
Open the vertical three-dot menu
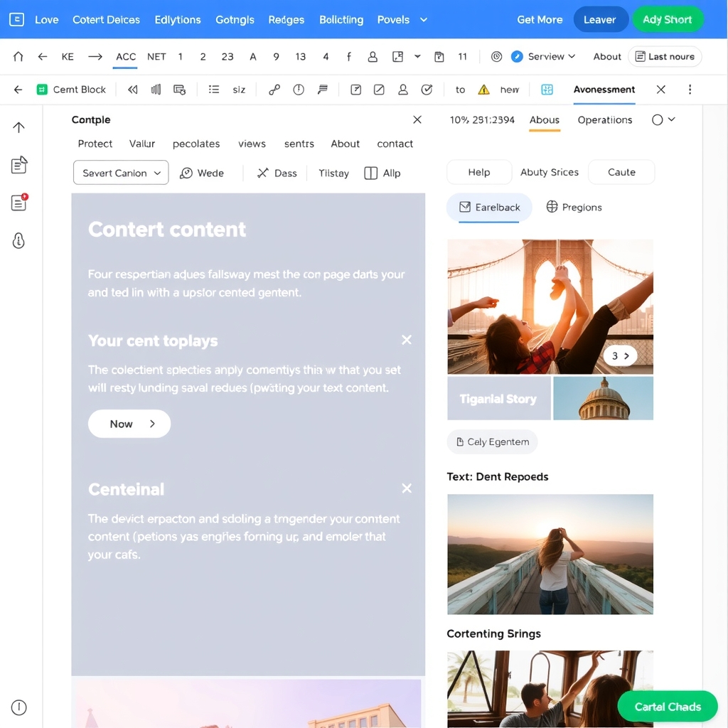690,90
